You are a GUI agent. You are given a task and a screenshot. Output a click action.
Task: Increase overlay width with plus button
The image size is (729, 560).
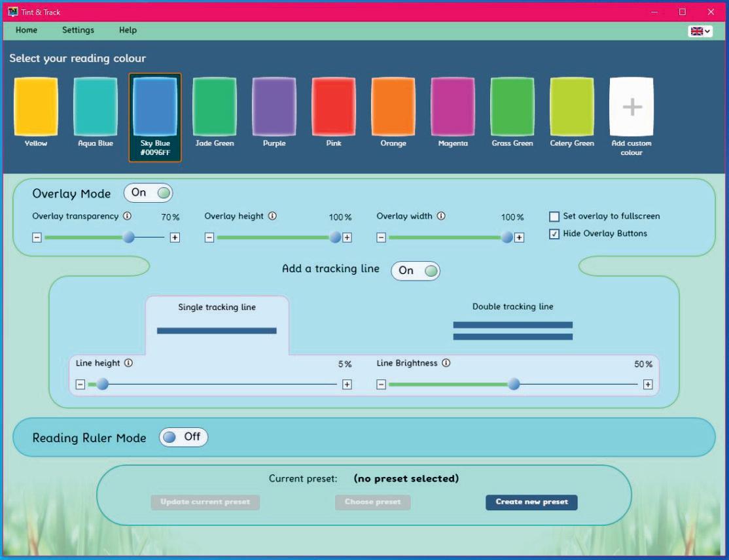519,237
